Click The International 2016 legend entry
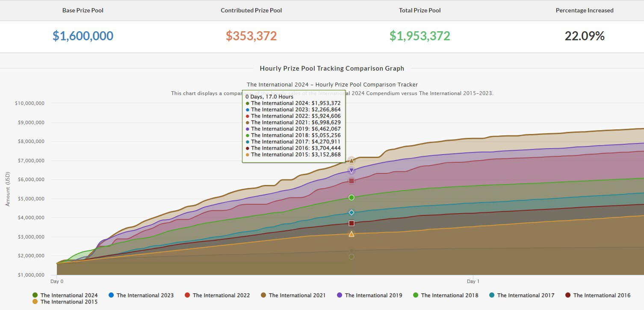 [598, 295]
